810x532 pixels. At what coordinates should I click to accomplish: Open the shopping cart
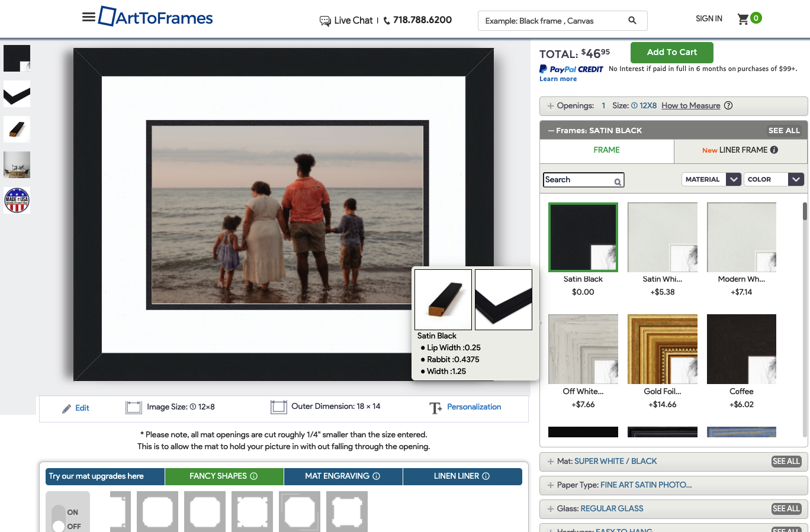click(x=744, y=19)
